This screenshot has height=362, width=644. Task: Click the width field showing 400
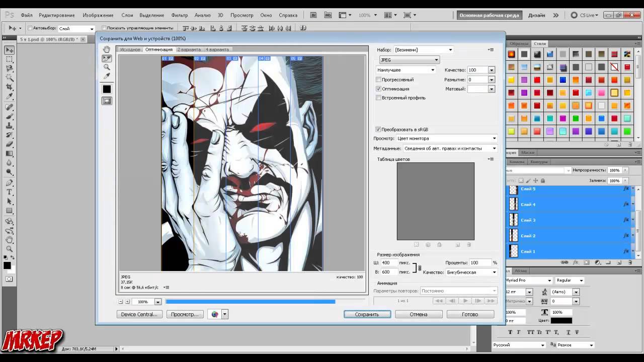[389, 262]
